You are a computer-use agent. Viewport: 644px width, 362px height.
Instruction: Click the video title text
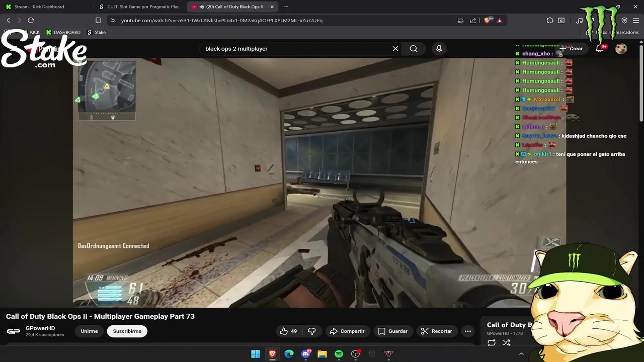click(x=100, y=316)
